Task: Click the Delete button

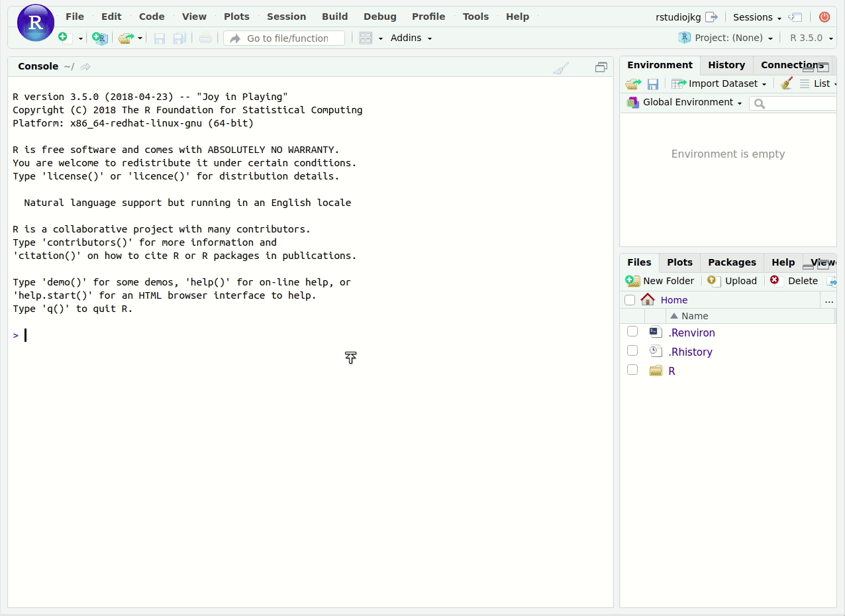Action: (794, 281)
